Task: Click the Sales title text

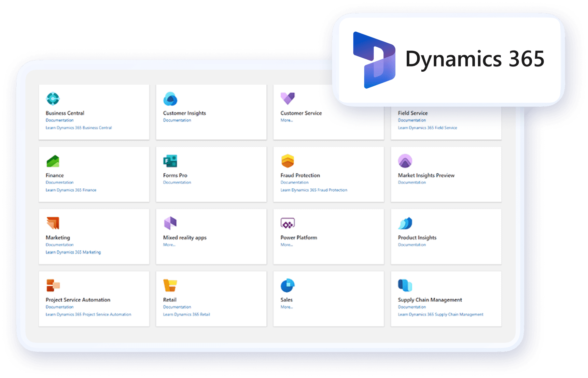Action: [x=287, y=300]
